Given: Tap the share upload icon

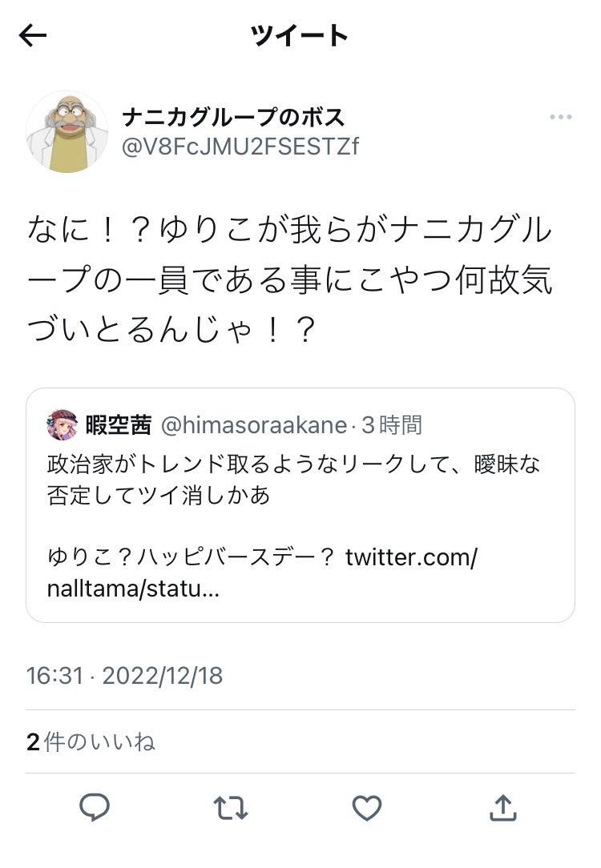Looking at the screenshot, I should pos(502,808).
